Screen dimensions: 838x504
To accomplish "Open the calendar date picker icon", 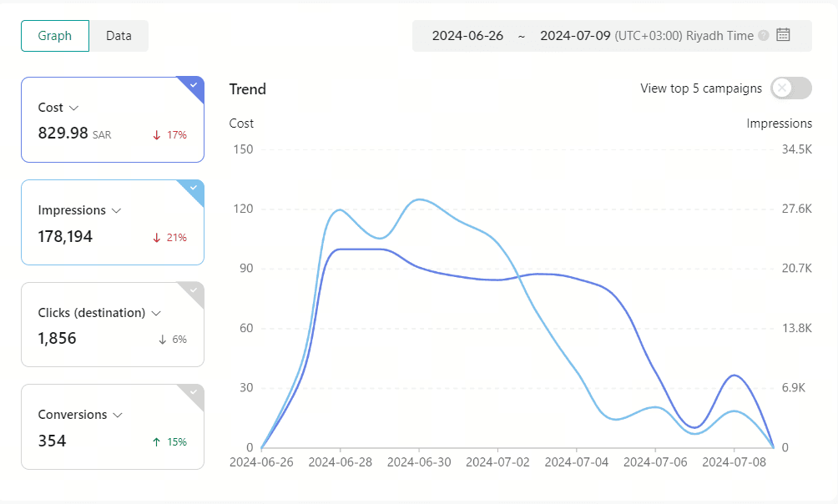I will 783,35.
